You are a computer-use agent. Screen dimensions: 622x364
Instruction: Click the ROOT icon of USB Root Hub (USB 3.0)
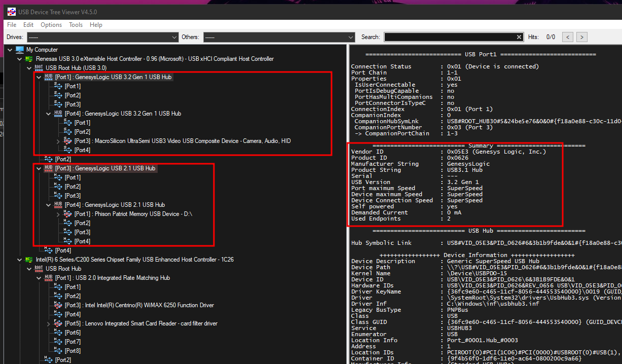[39, 68]
